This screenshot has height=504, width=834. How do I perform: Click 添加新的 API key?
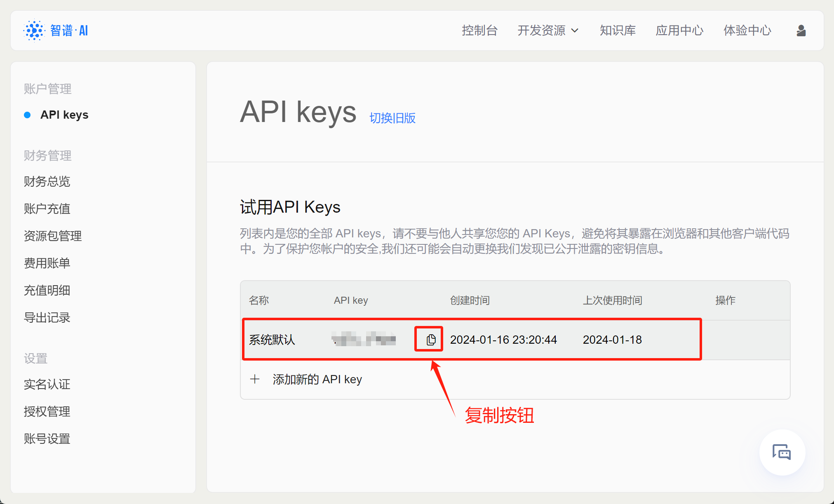317,379
